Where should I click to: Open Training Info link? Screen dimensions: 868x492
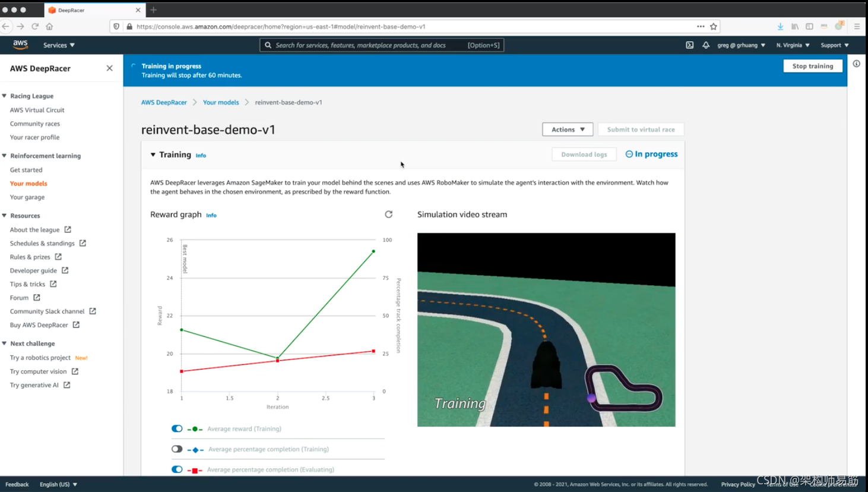pos(201,156)
